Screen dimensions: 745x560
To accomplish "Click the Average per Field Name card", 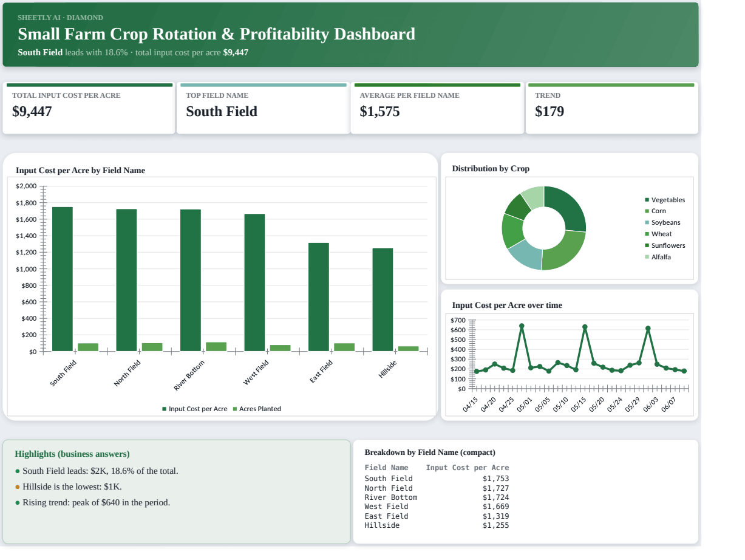I will click(x=437, y=108).
